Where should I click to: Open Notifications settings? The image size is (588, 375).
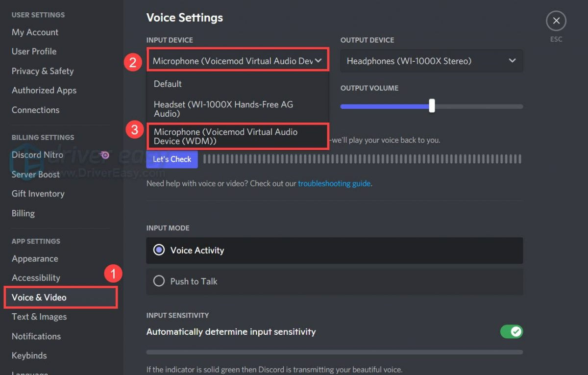click(36, 336)
